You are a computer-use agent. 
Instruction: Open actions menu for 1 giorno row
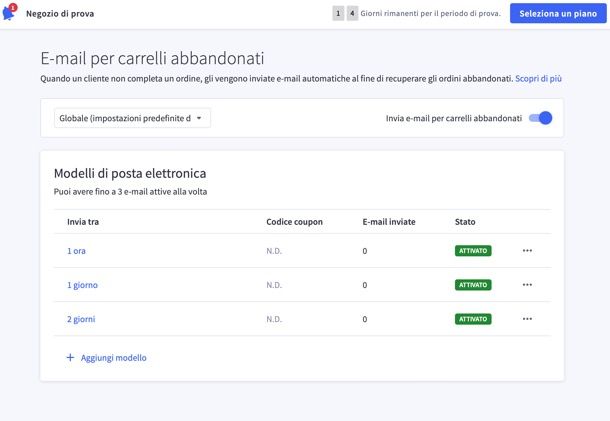pyautogui.click(x=527, y=285)
